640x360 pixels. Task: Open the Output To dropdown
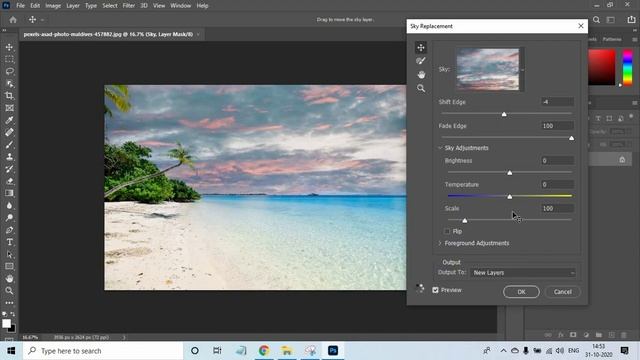click(523, 273)
